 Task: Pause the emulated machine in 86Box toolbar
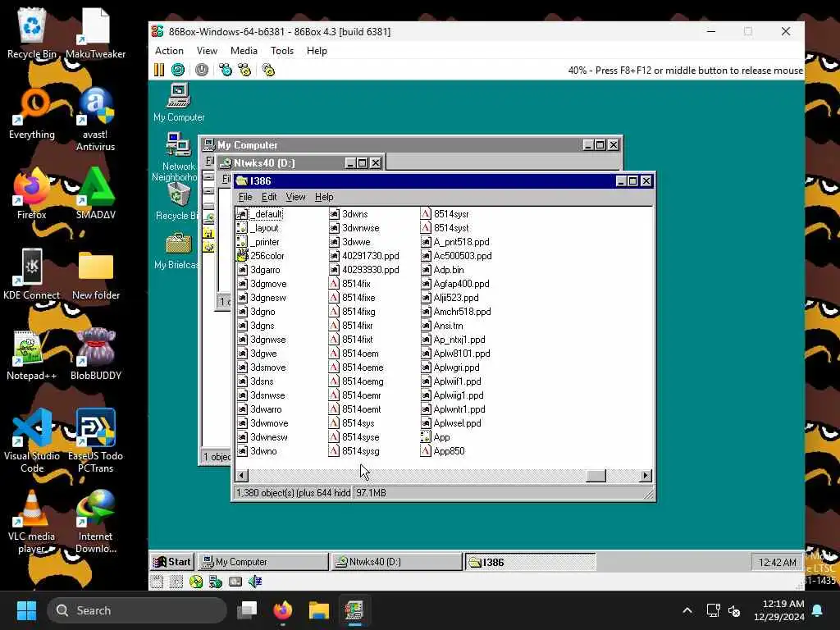(x=159, y=70)
